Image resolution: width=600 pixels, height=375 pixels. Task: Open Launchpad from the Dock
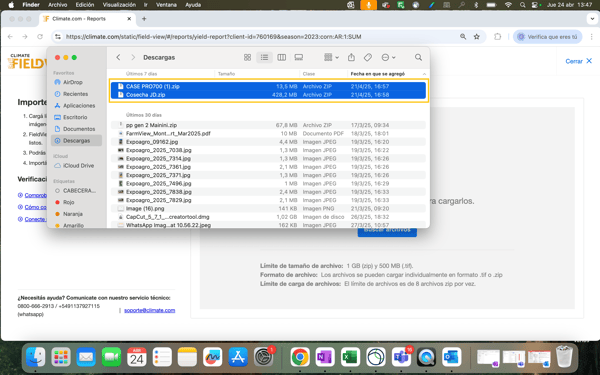coord(60,357)
